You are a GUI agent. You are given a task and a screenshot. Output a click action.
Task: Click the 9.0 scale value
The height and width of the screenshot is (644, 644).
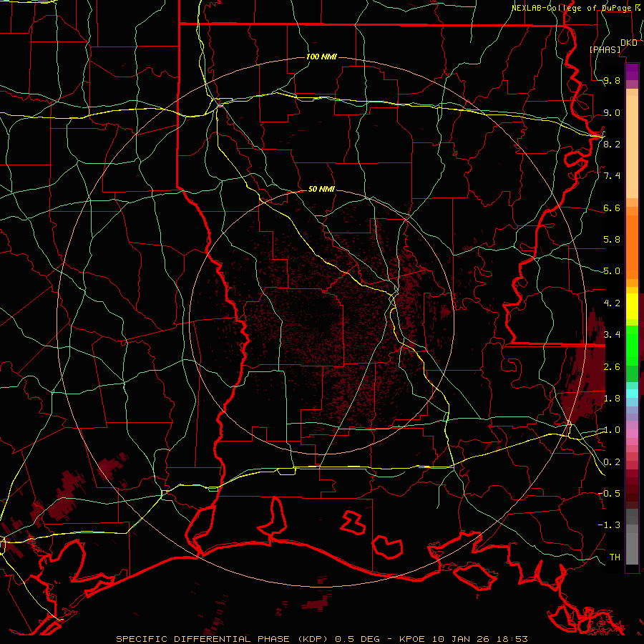pyautogui.click(x=612, y=112)
